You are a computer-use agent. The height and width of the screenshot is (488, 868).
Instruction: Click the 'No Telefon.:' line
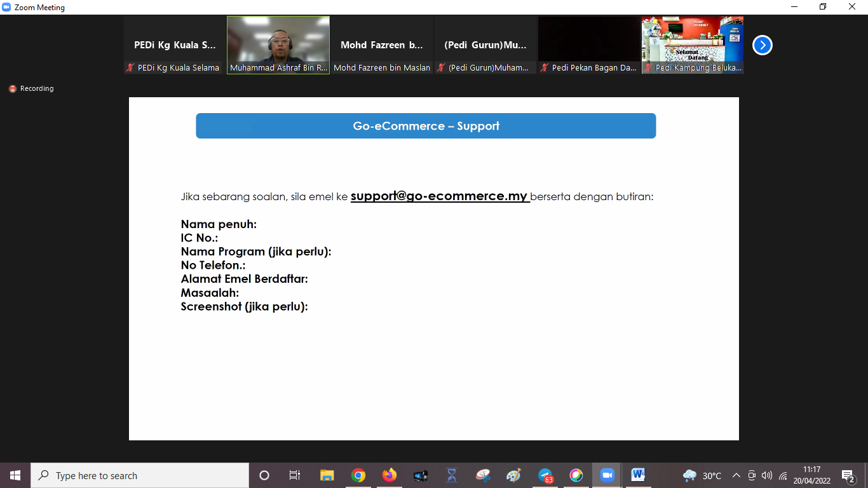213,266
